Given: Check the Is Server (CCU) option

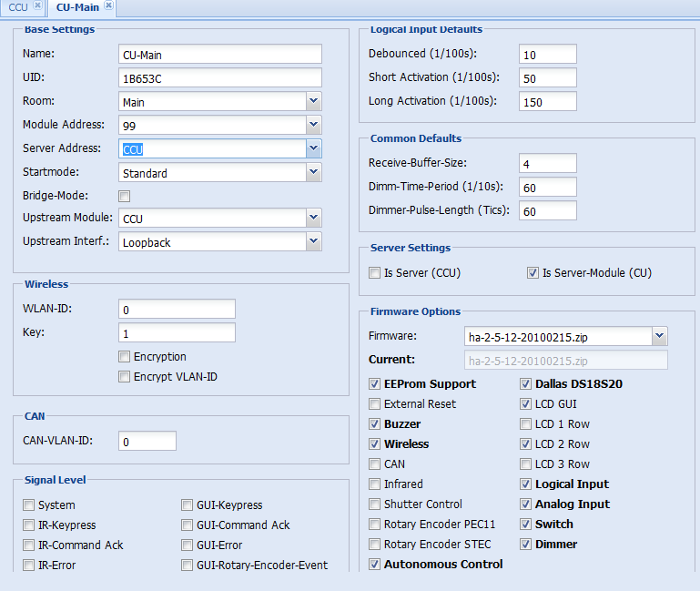Looking at the screenshot, I should point(374,273).
